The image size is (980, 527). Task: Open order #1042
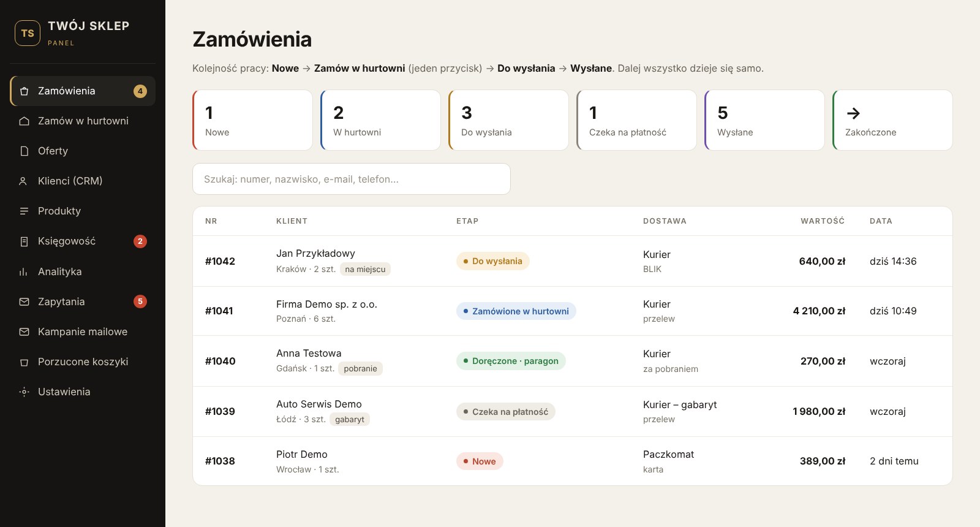click(x=573, y=261)
